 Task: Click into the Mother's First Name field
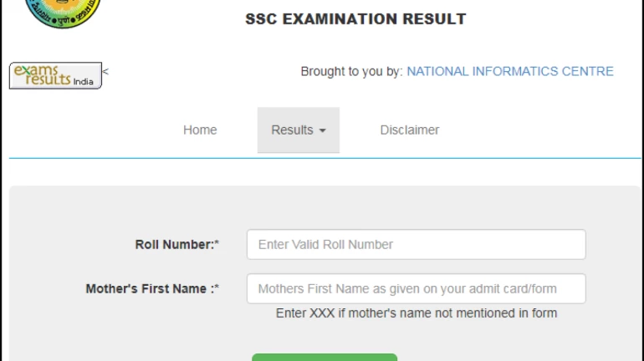tap(416, 289)
